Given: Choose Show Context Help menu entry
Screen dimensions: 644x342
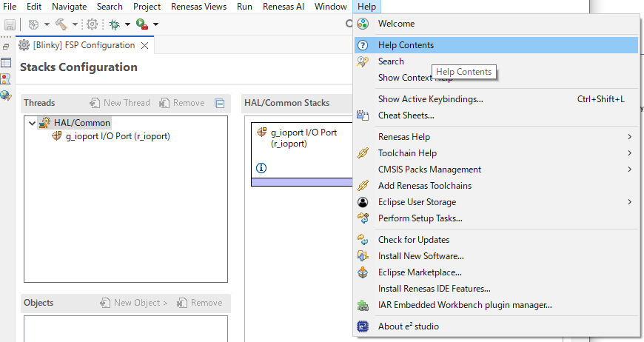Looking at the screenshot, I should [x=496, y=78].
